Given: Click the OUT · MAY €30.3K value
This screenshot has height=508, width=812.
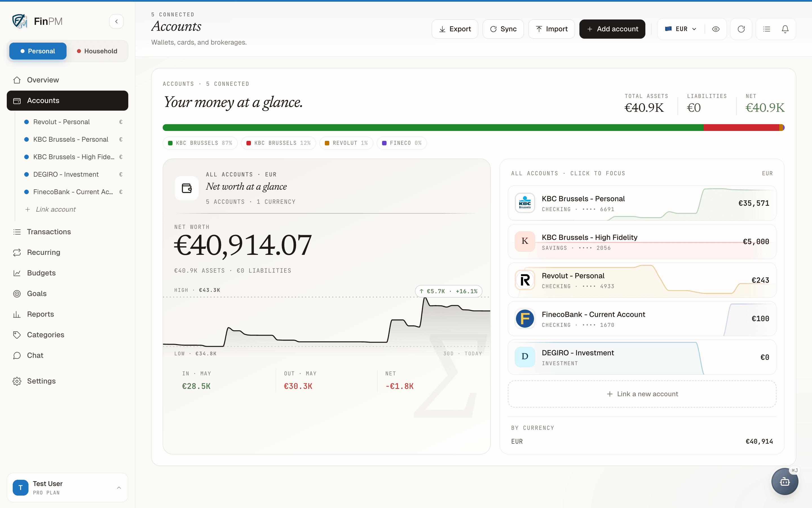Looking at the screenshot, I should pos(298,386).
